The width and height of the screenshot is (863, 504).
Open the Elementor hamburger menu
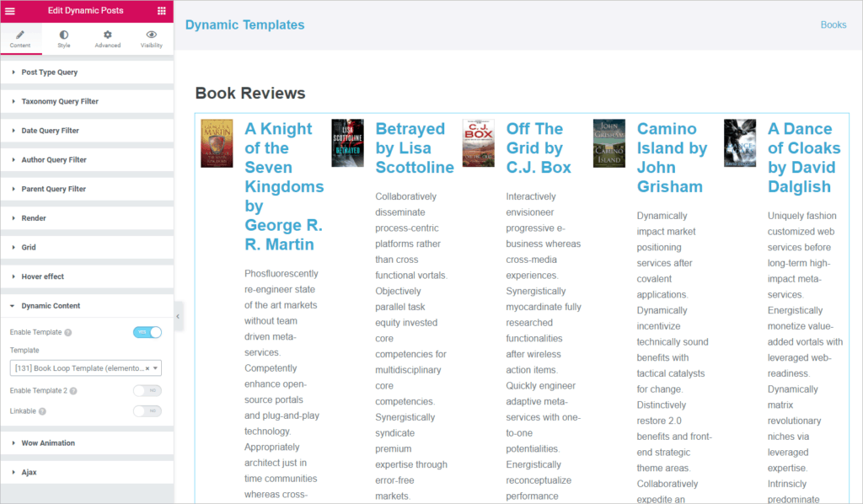[x=10, y=11]
